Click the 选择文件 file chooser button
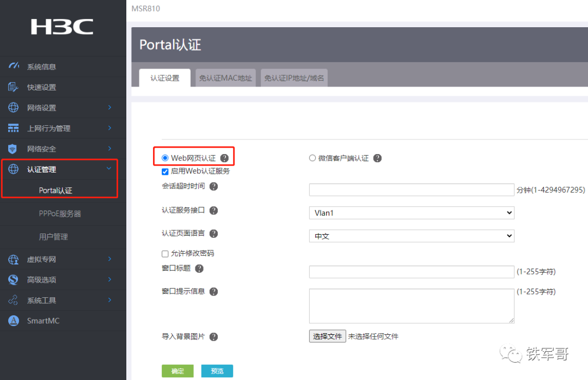 click(327, 336)
